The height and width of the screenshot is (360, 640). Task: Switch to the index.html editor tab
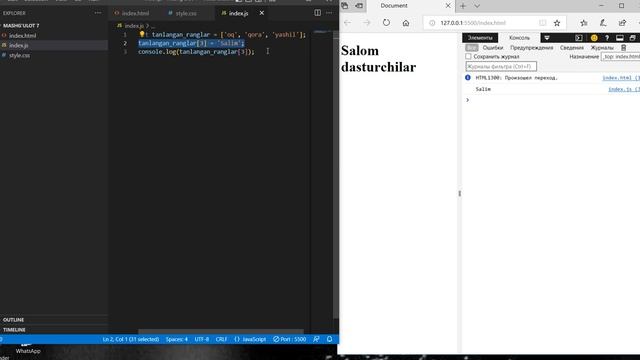135,13
